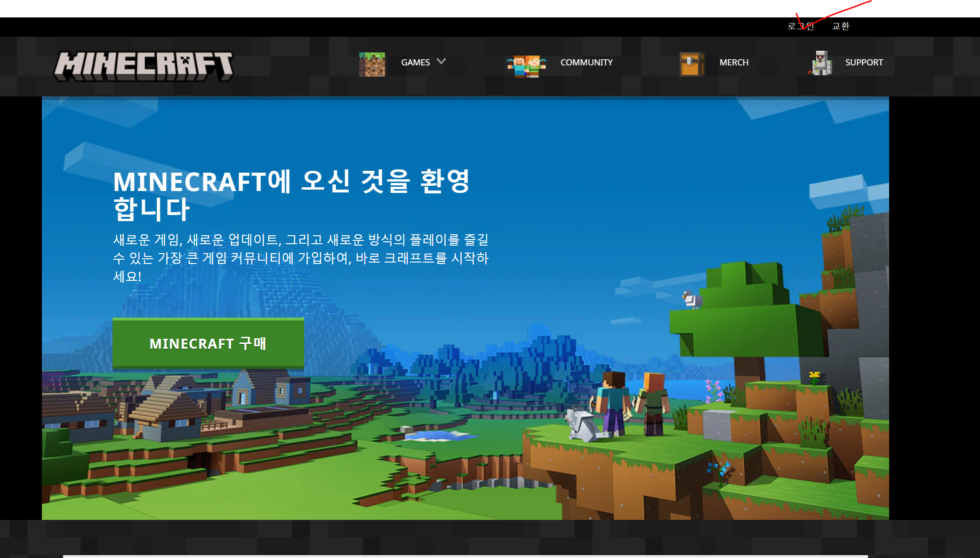Click the 로그인 login link
Screen dimensions: 980x558
[x=801, y=26]
